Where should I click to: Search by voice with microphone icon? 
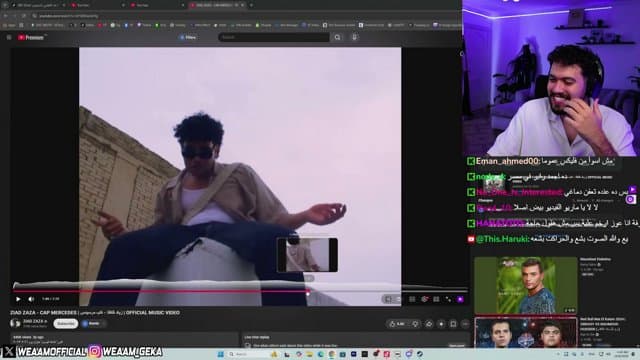(354, 37)
